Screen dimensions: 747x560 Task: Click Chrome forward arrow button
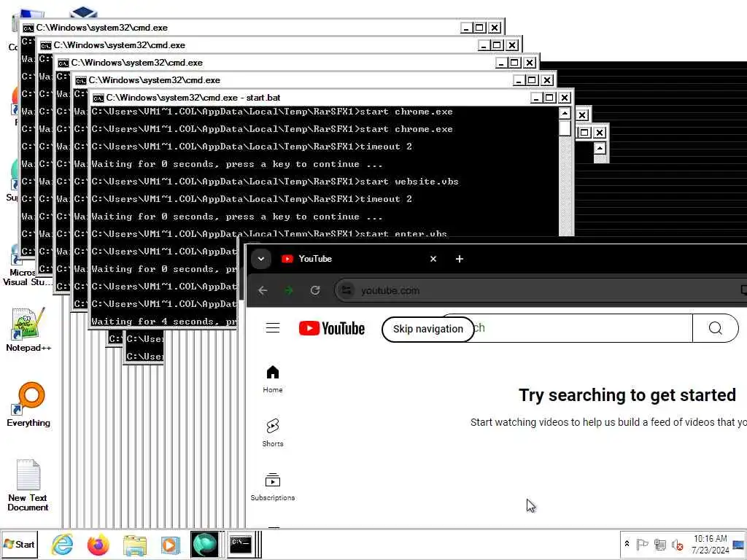coord(289,290)
